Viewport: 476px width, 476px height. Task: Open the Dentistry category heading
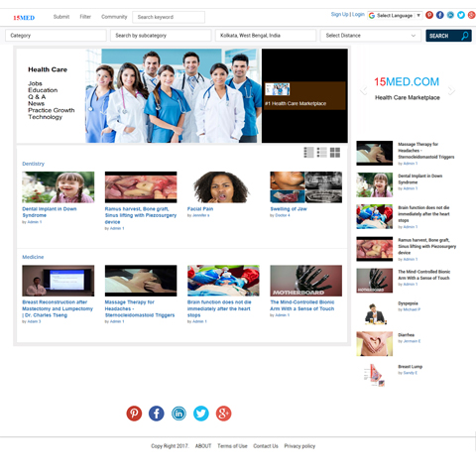(33, 164)
